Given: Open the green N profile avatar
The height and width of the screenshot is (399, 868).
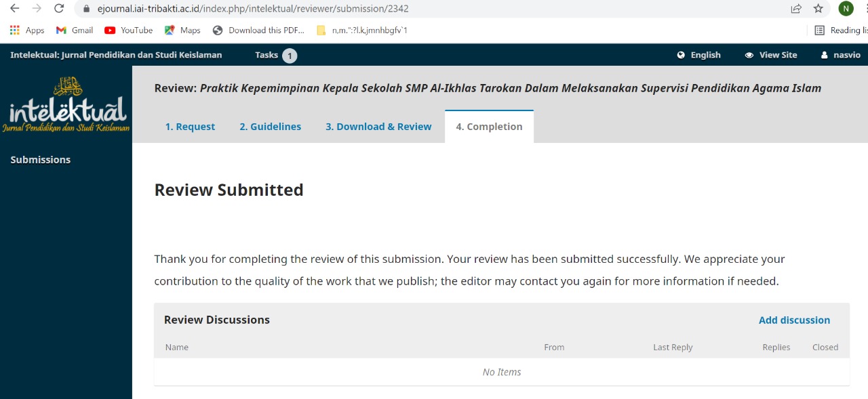Looking at the screenshot, I should click(x=846, y=9).
